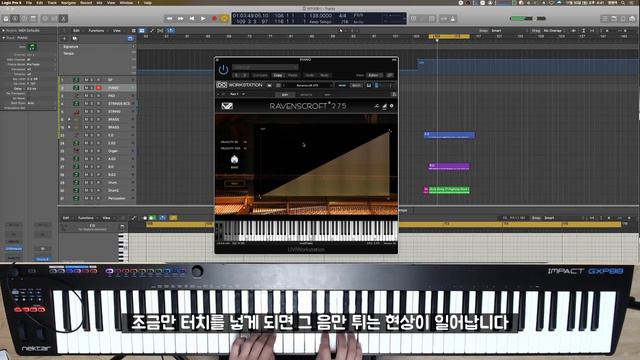Click Undo in the plugin header
Image resolution: width=640 pixels, height=360 pixels.
(x=310, y=75)
